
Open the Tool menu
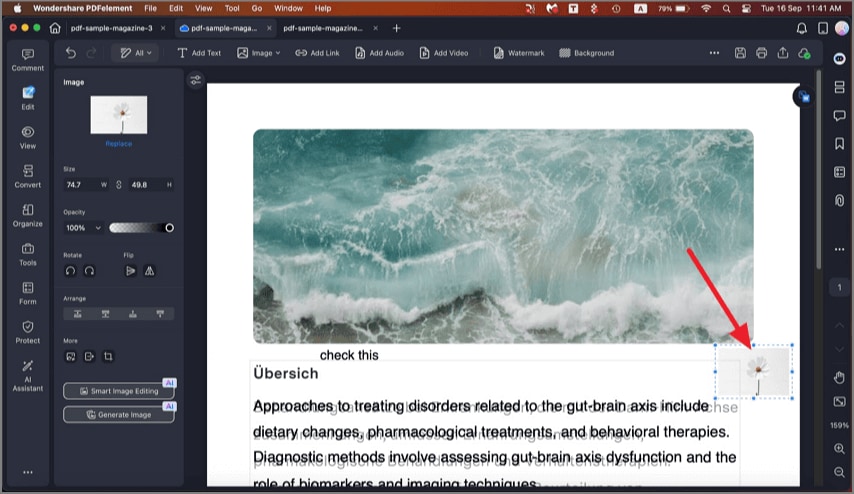point(232,8)
